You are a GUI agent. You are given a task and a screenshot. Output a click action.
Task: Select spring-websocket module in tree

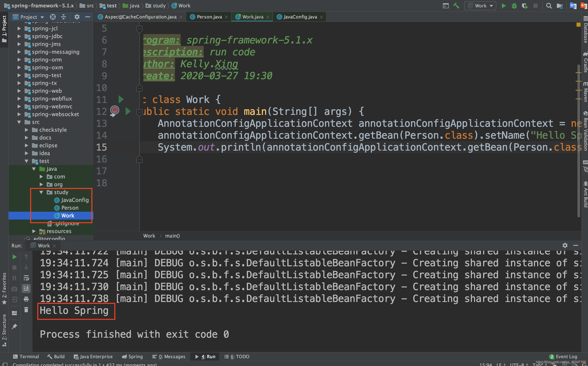click(x=52, y=114)
